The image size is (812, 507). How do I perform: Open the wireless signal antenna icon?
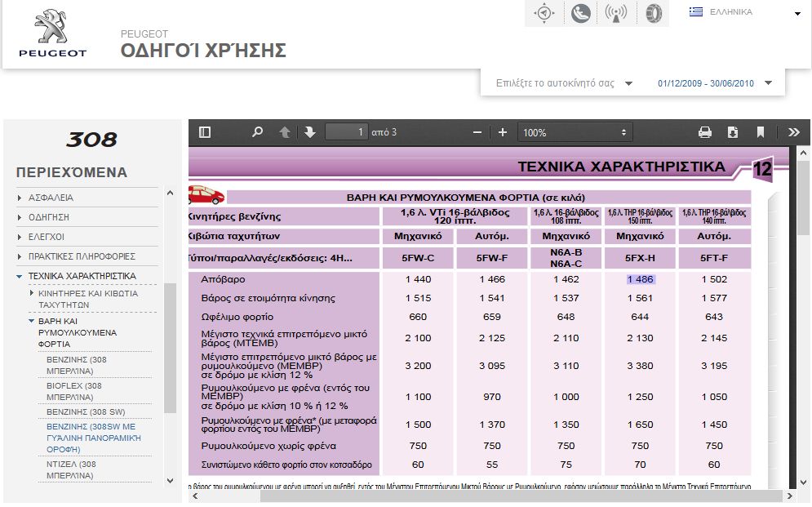pos(615,13)
